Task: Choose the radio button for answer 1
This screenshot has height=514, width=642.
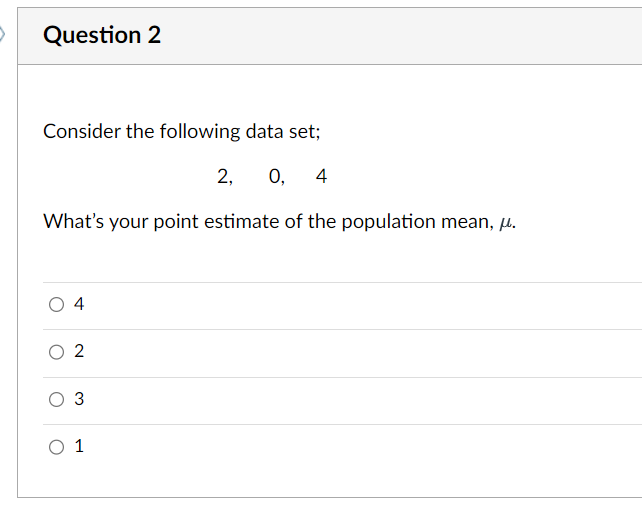Action: 57,447
